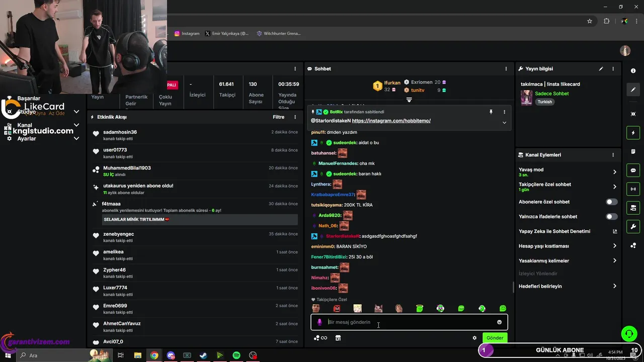Open the Kanal Eylemleri three-dot menu

[613, 155]
